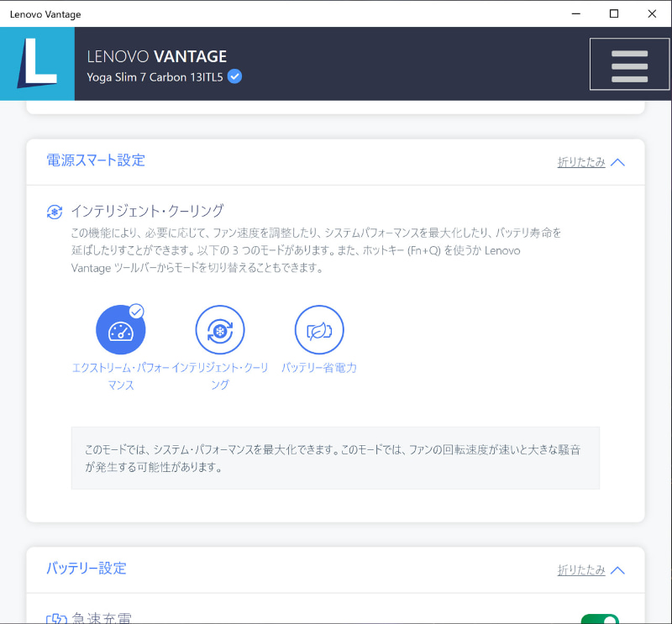Click the Lenovo Vantage L logo
The image size is (672, 624).
(x=37, y=63)
